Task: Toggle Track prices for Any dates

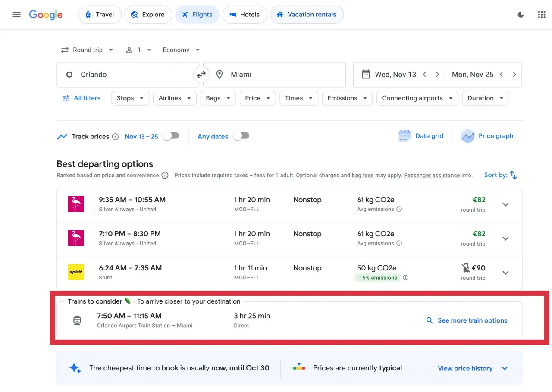Action: click(241, 136)
